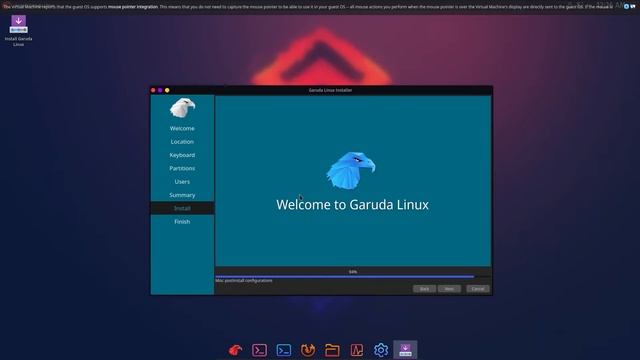The width and height of the screenshot is (640, 360).
Task: Open the file manager folder dock icon
Action: 332,350
